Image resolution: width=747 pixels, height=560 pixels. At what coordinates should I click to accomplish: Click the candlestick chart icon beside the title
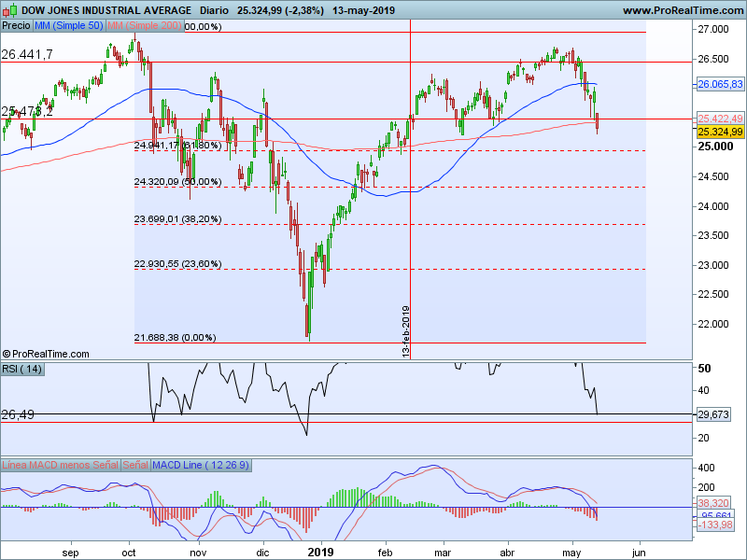click(10, 10)
